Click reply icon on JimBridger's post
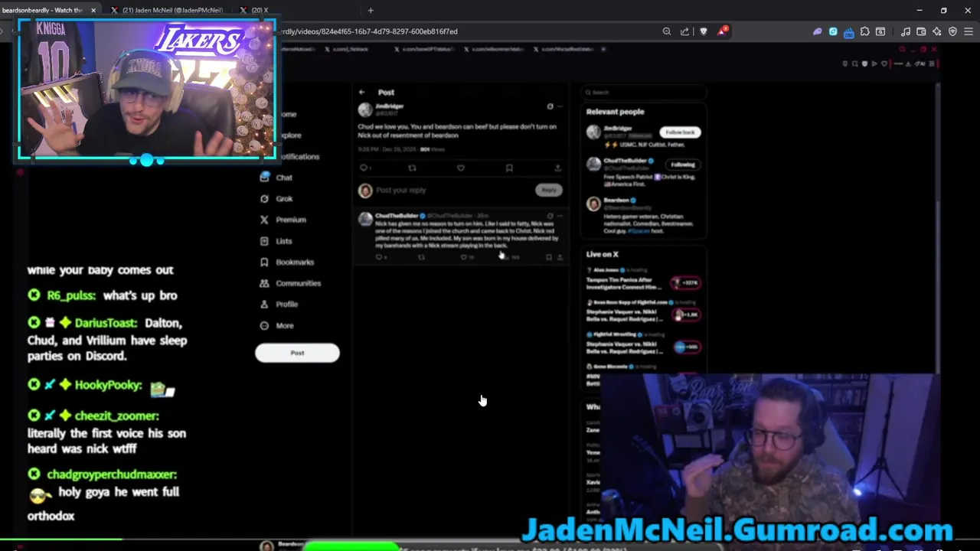Image resolution: width=980 pixels, height=551 pixels. coord(364,168)
